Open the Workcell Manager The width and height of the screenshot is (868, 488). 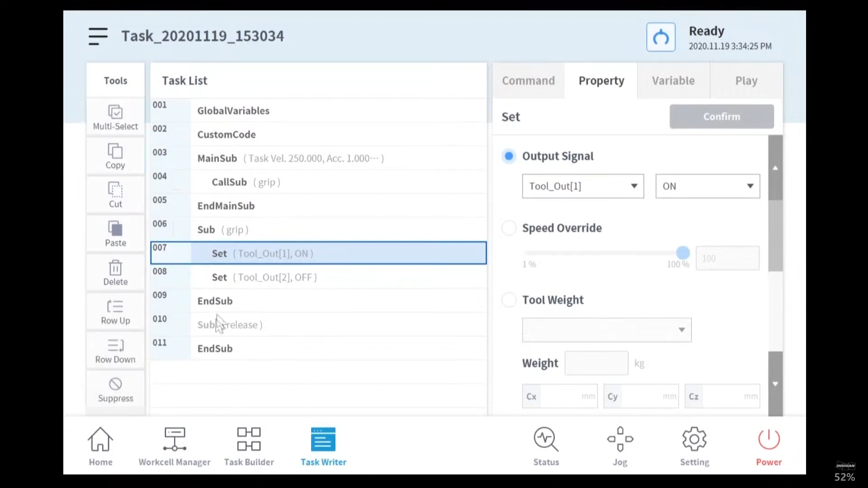pyautogui.click(x=175, y=439)
